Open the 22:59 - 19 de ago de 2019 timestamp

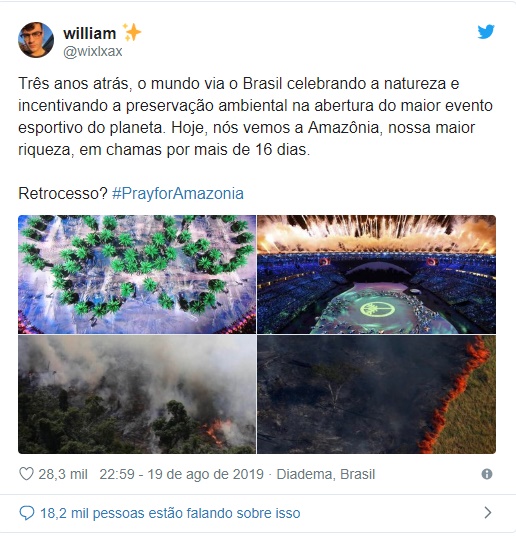tap(181, 474)
